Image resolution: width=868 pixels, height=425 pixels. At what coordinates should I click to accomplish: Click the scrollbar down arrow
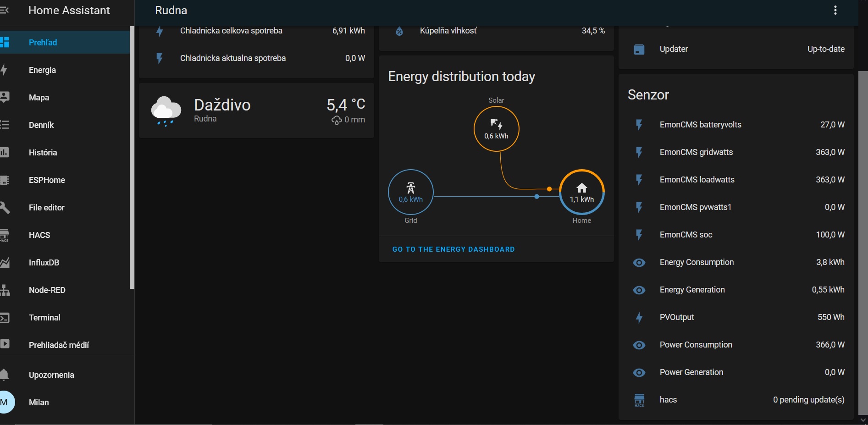(x=863, y=419)
